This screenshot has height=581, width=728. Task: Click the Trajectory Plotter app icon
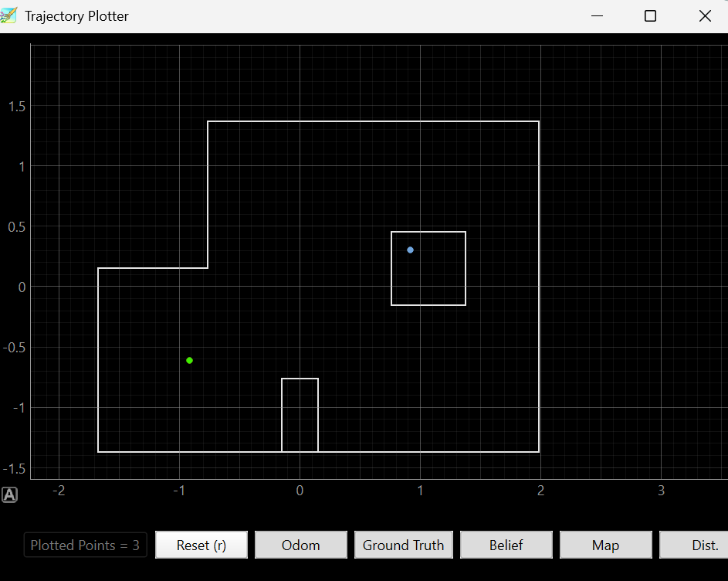point(8,15)
